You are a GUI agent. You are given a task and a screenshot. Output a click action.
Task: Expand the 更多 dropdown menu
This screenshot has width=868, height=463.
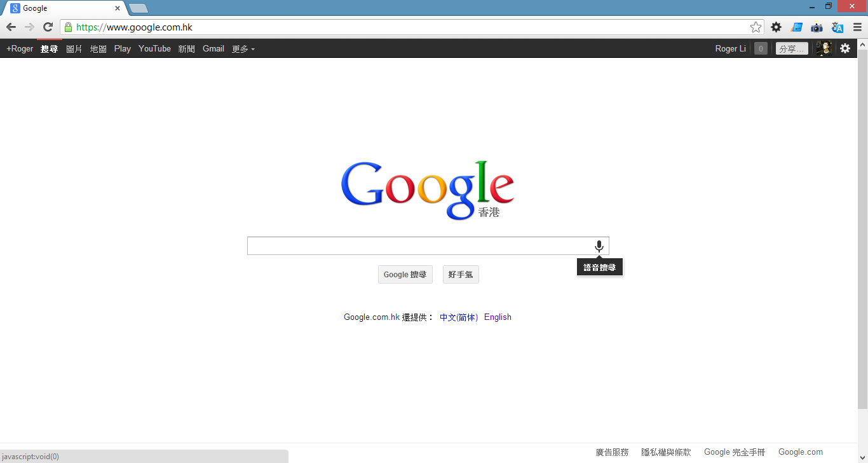point(243,48)
